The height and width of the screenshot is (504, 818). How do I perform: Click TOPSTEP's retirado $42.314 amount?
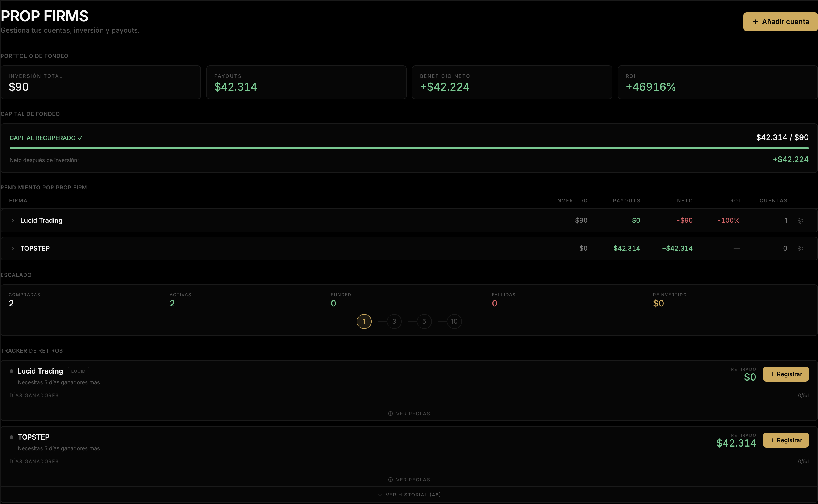(x=736, y=443)
